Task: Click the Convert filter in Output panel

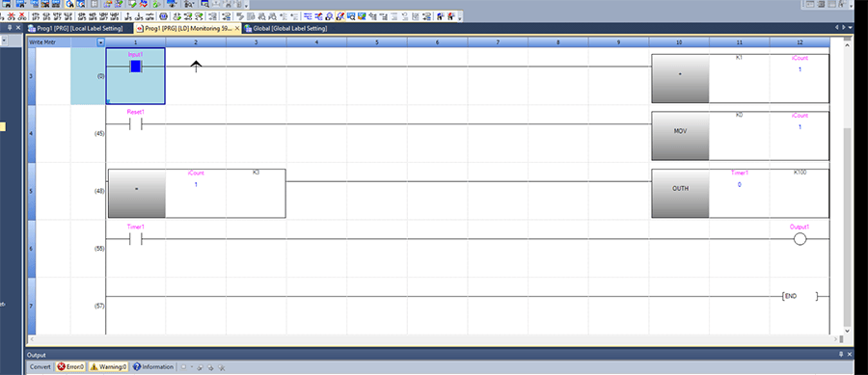Action: tap(40, 366)
